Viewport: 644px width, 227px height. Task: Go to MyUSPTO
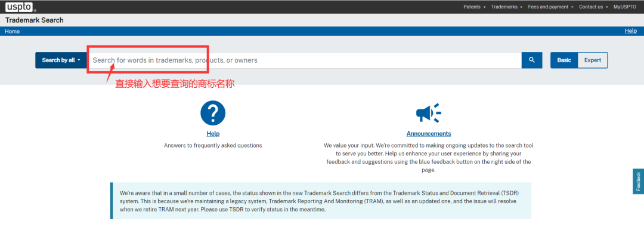tap(625, 7)
